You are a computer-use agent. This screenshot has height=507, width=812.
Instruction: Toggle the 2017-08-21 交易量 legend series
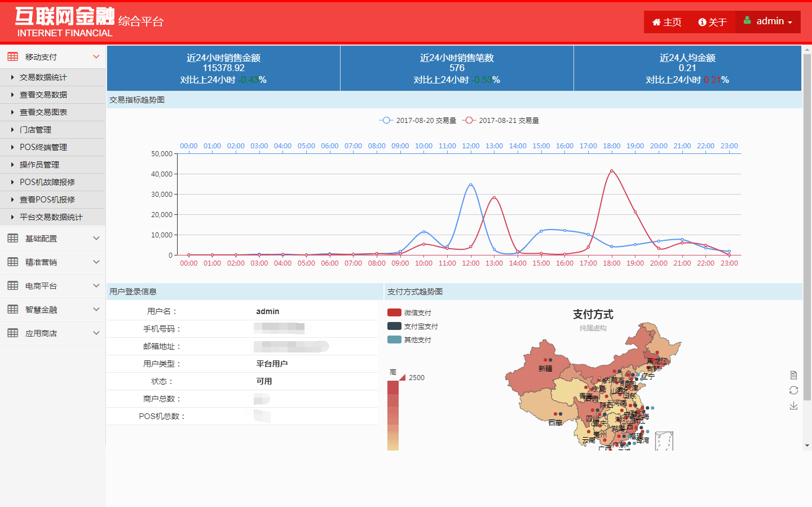[x=500, y=121]
